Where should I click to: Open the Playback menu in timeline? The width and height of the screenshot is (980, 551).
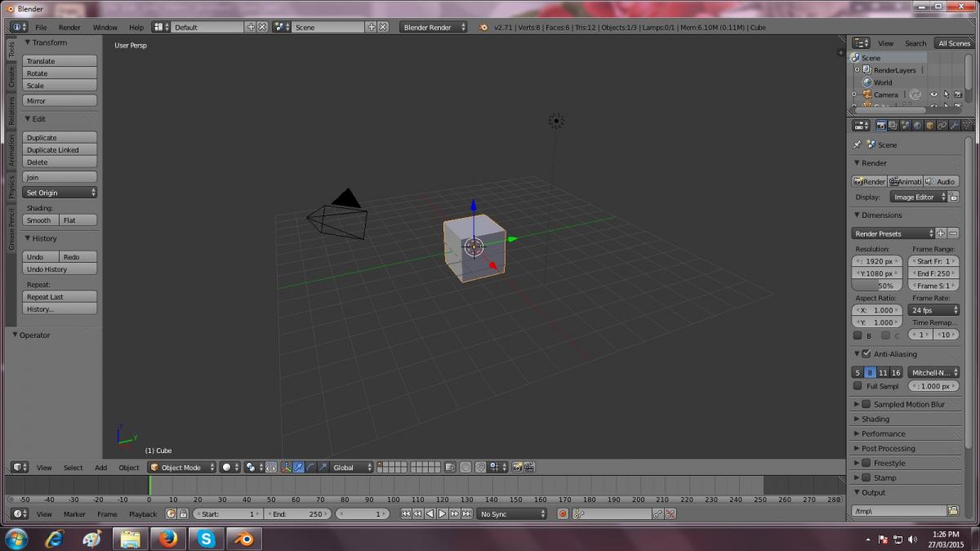[142, 514]
